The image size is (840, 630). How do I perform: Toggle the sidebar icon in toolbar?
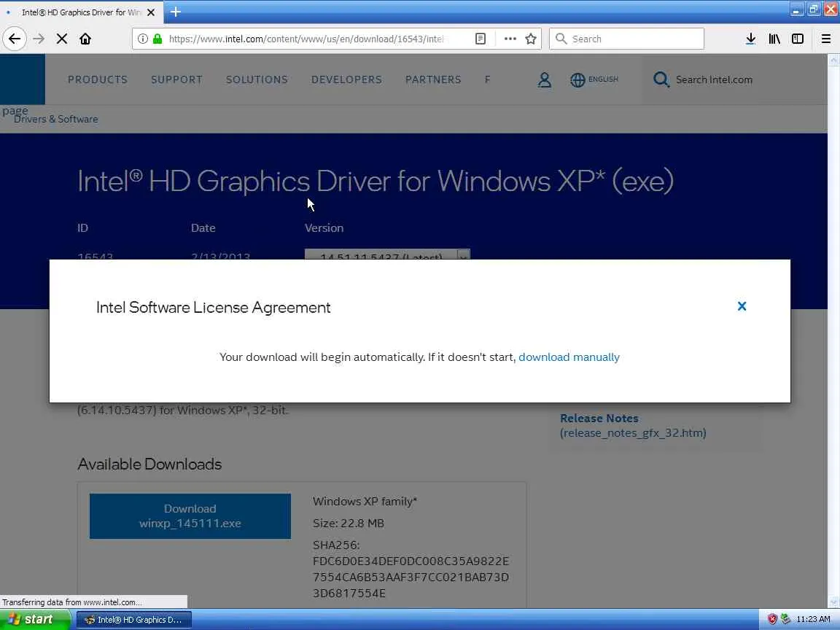[x=798, y=39]
